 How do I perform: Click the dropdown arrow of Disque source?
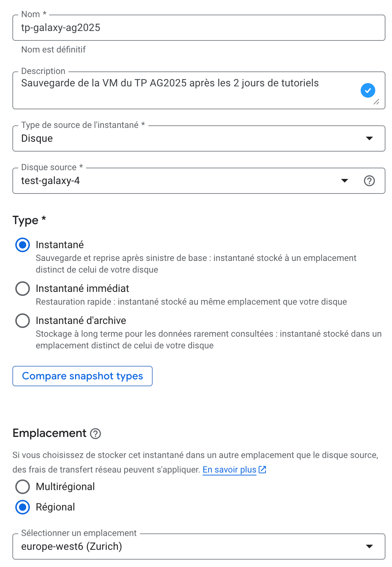(344, 181)
